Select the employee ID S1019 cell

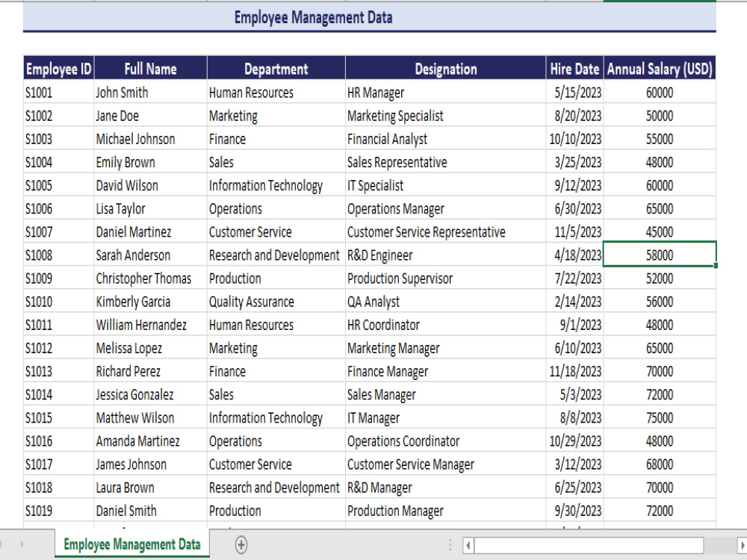coord(58,511)
